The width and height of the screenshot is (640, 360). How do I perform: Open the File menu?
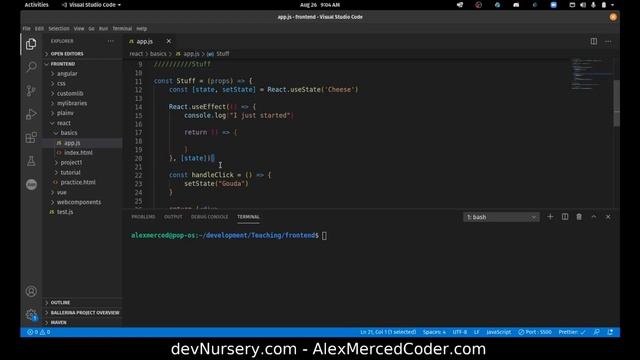[x=27, y=29]
